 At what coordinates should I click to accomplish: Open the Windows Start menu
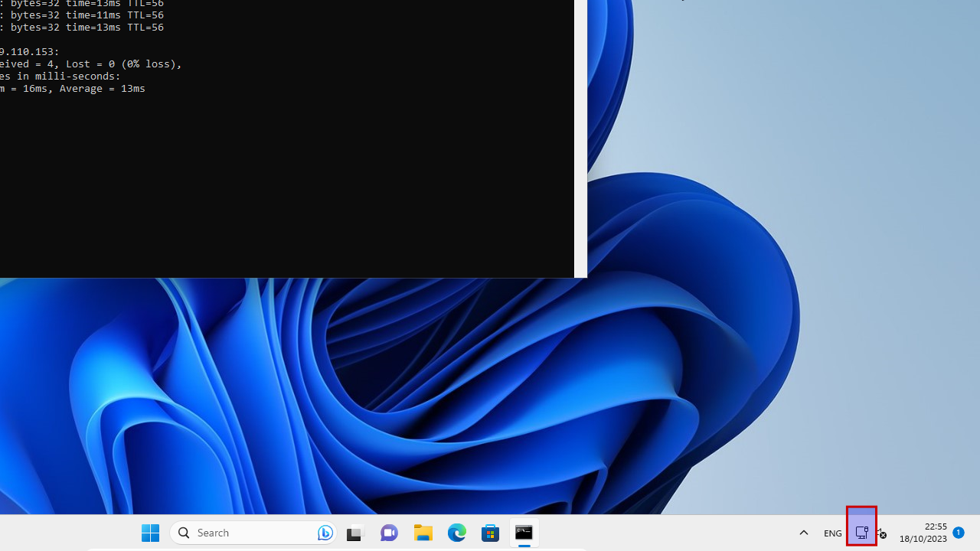coord(150,533)
